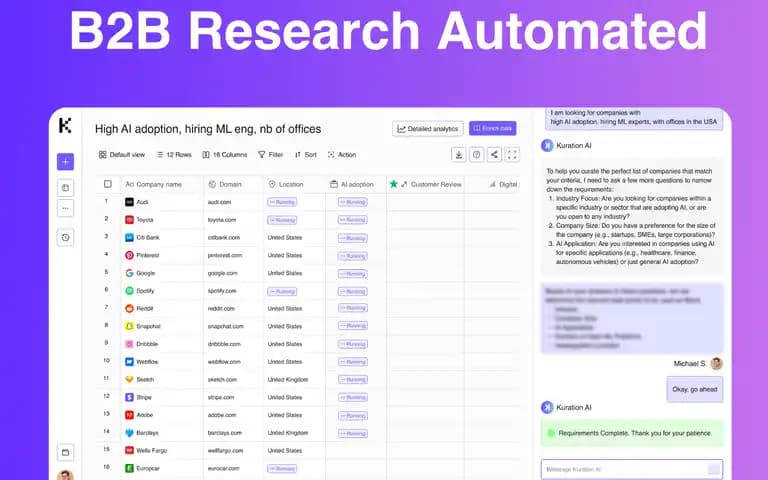
Task: Click the Toyota company name
Action: (145, 220)
